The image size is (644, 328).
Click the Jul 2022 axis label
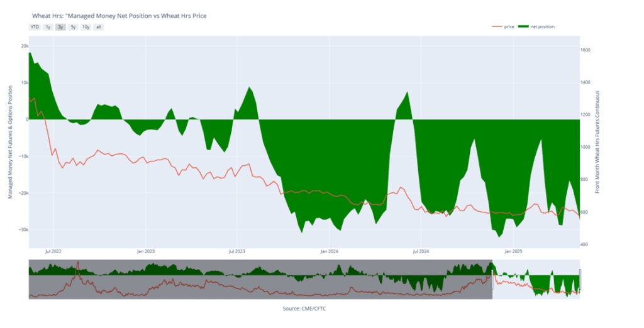coord(53,251)
